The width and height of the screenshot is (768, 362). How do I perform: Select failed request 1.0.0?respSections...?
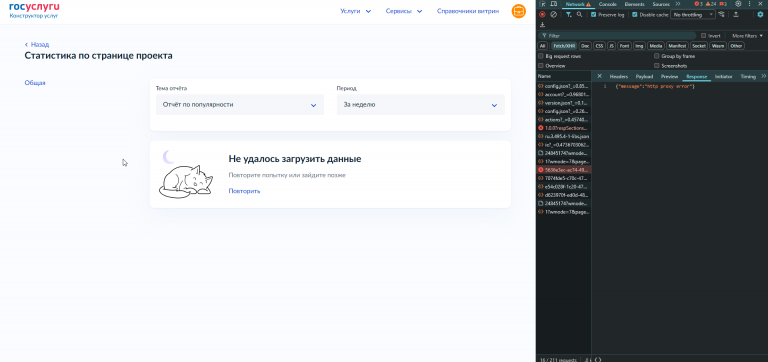563,128
